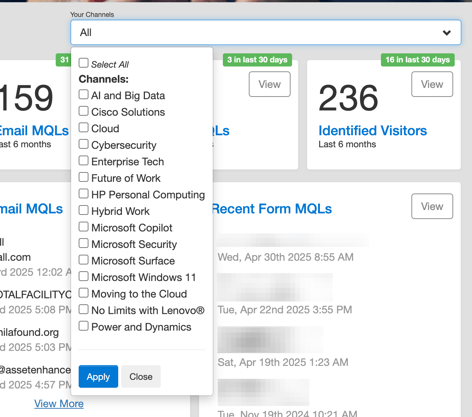Enable Microsoft Windows 11 channel
Viewport: 472px width, 417px height.
pos(83,276)
